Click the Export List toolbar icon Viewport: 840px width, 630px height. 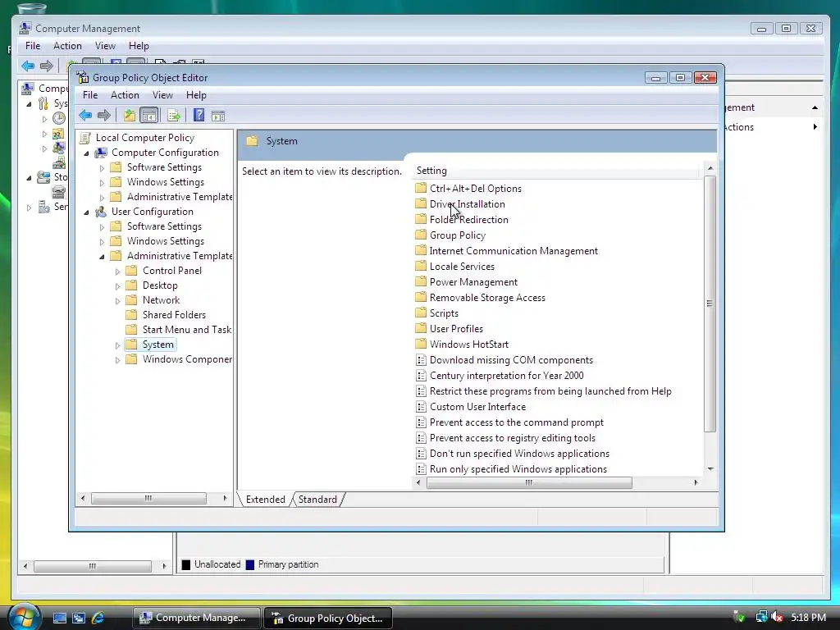(174, 115)
